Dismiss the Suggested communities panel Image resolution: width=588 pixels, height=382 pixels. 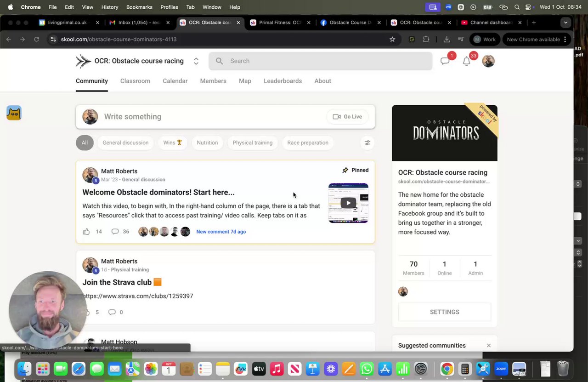pos(489,345)
